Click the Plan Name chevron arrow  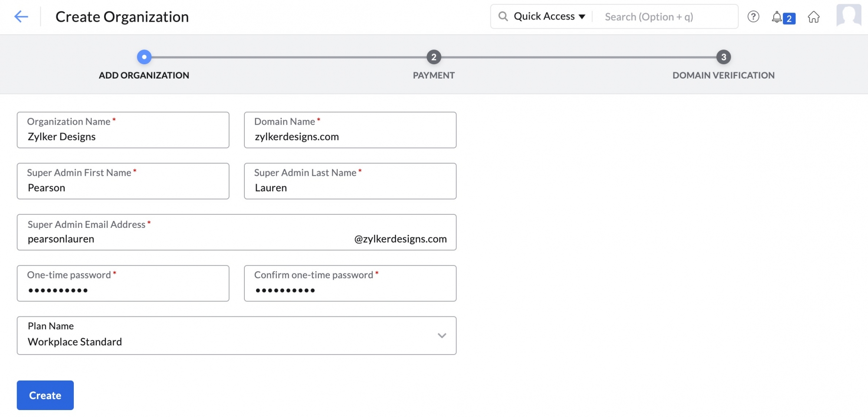point(442,335)
